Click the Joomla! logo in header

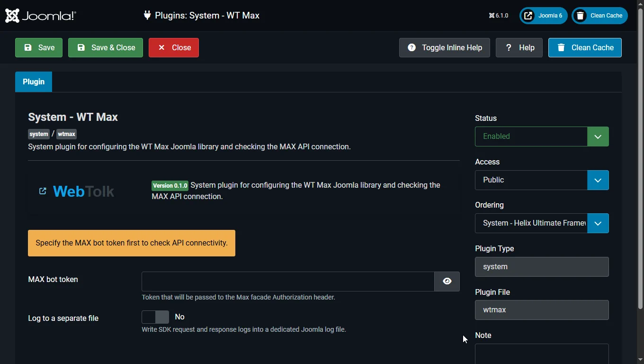40,16
